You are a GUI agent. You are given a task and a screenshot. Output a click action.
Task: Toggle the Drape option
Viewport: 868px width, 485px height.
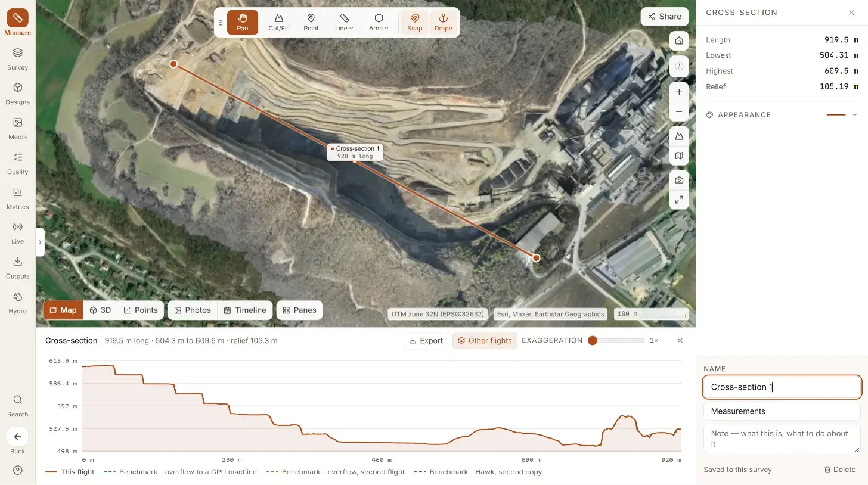point(443,23)
